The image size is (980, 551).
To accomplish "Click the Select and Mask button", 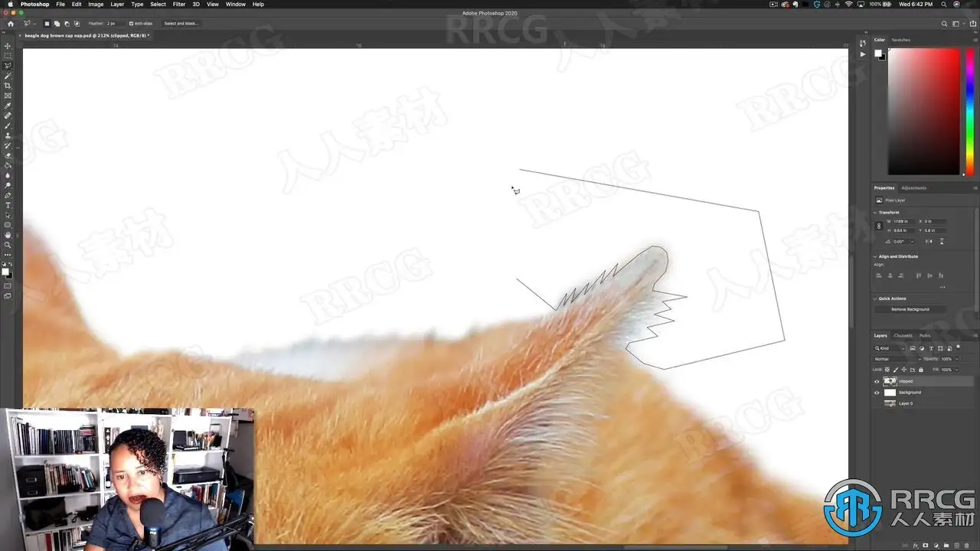I will (181, 24).
